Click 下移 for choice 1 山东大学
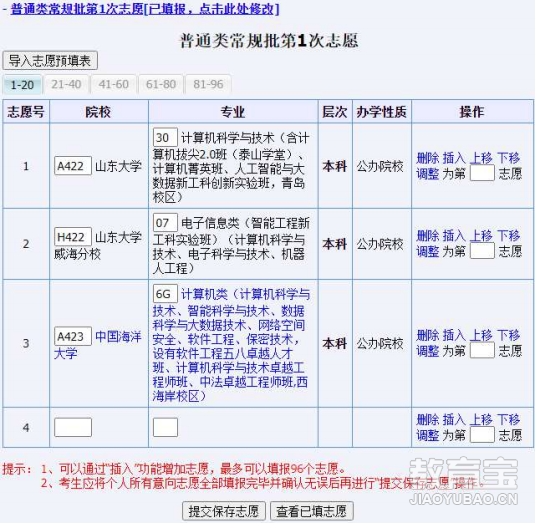This screenshot has width=539, height=528. click(509, 158)
